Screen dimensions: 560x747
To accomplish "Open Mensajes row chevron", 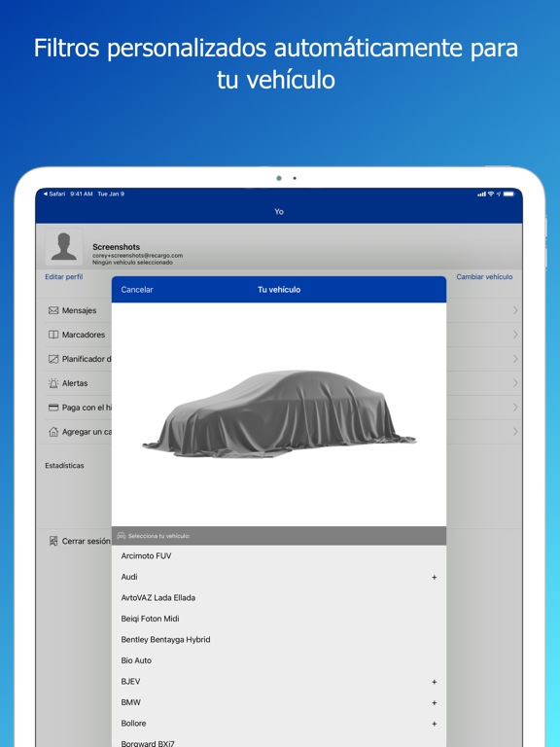I will coord(515,310).
